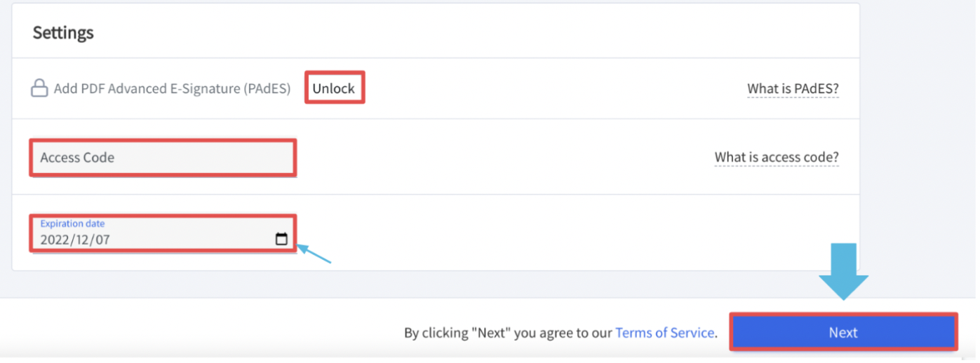This screenshot has height=363, width=980.
Task: Click Unlock to enable PAdES signature
Action: click(334, 89)
